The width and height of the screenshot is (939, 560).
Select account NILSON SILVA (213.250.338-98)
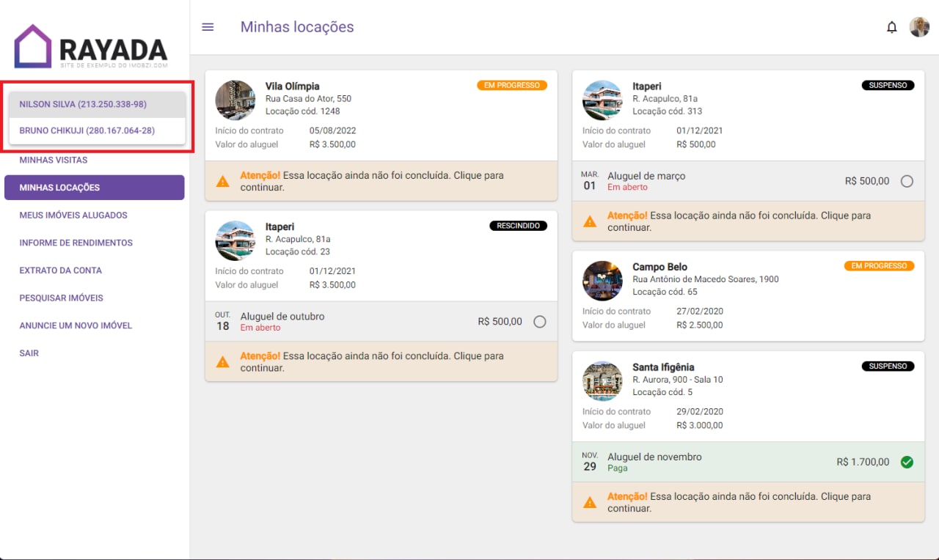[97, 104]
